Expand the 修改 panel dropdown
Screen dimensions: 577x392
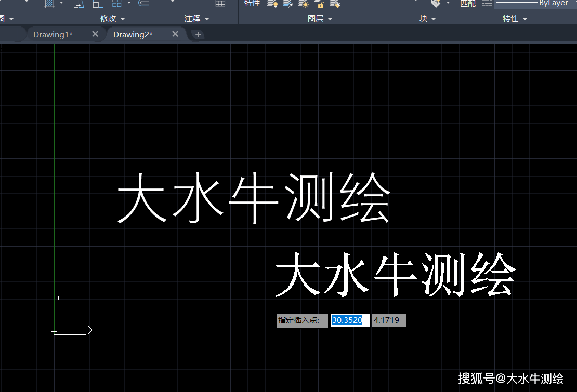coord(122,18)
